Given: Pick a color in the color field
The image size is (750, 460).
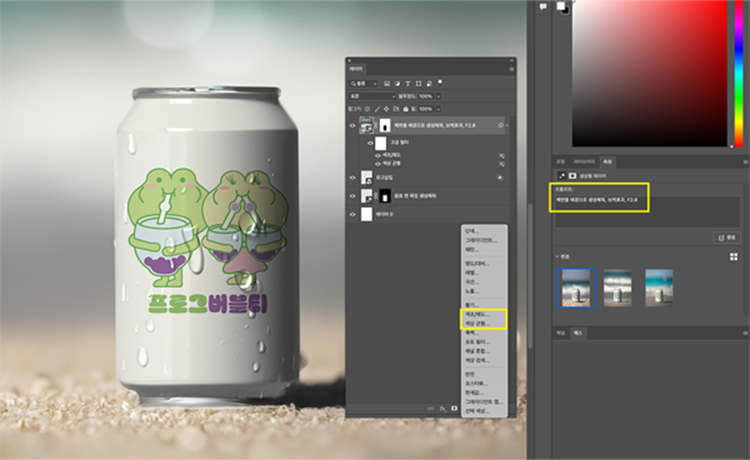Looking at the screenshot, I should pyautogui.click(x=650, y=73).
